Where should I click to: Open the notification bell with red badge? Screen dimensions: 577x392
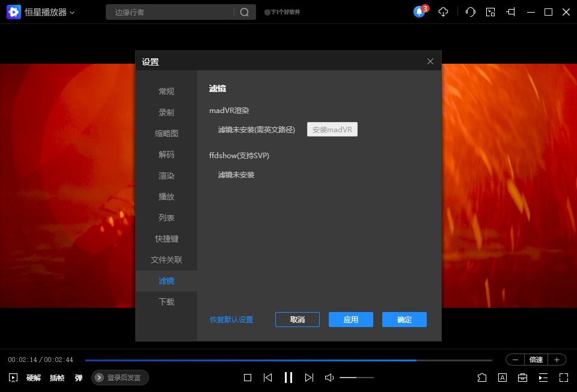(420, 12)
